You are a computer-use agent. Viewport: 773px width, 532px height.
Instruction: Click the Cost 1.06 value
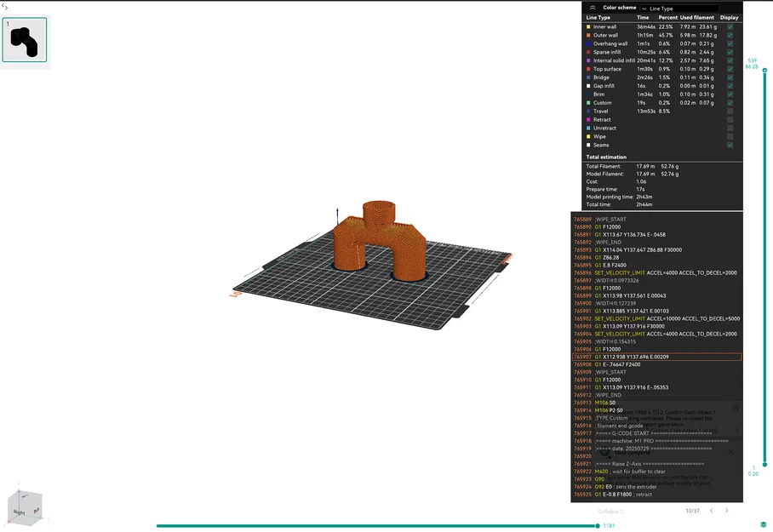click(641, 181)
